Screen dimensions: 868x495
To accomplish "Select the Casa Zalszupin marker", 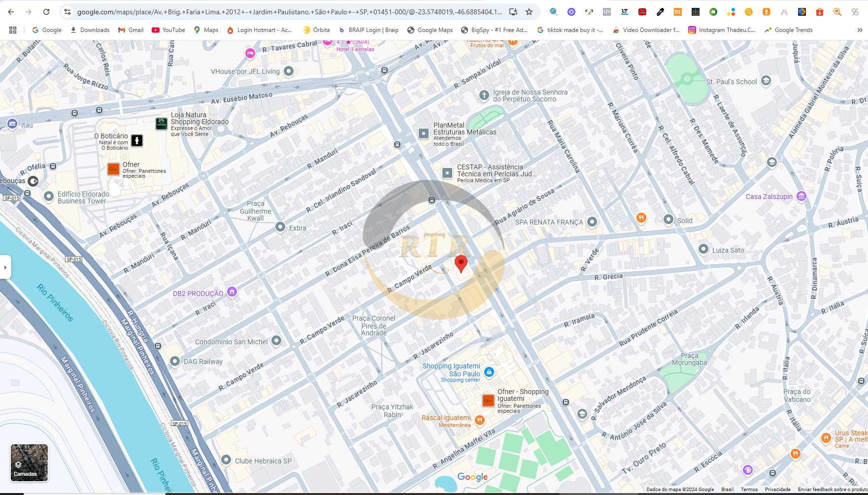I will point(801,197).
